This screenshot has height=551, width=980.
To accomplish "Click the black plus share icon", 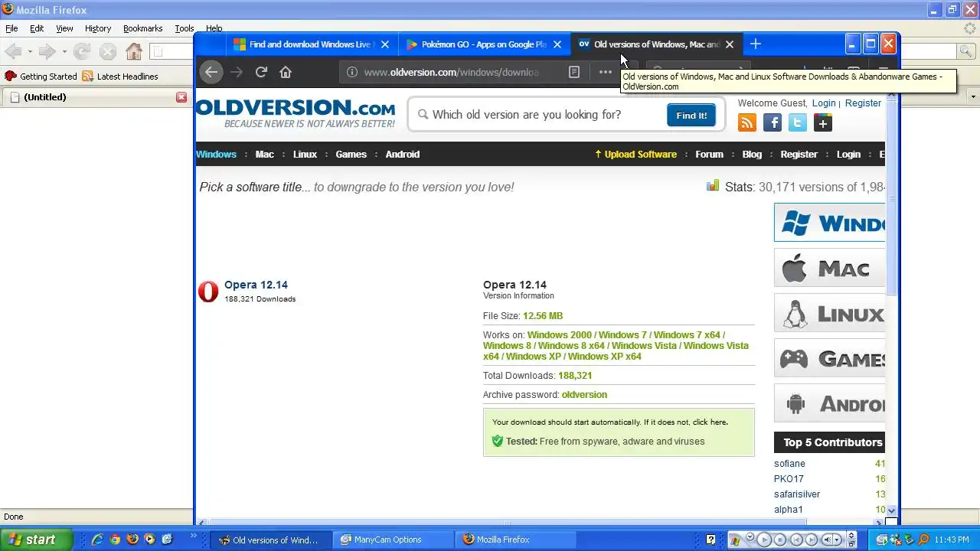I will 823,122.
